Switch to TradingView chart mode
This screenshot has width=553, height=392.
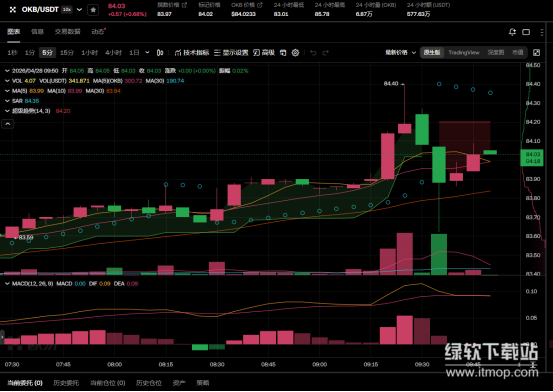coord(464,53)
